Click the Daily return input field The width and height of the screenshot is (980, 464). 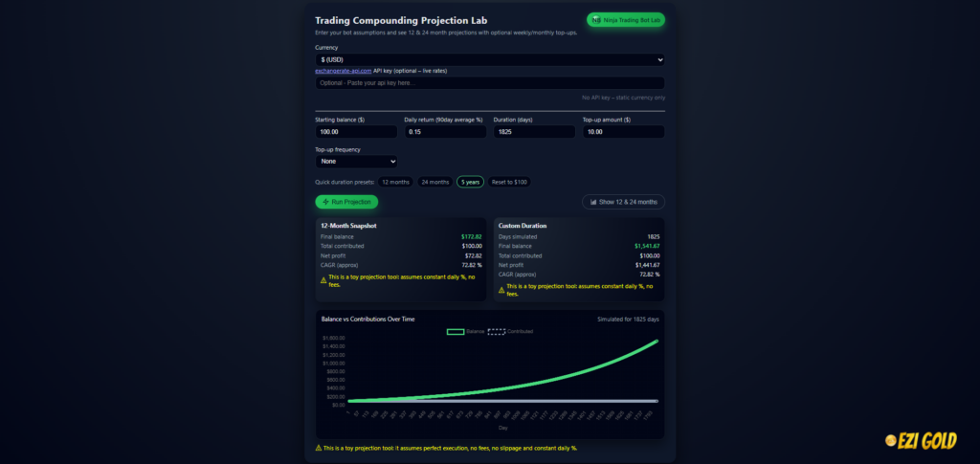(445, 132)
